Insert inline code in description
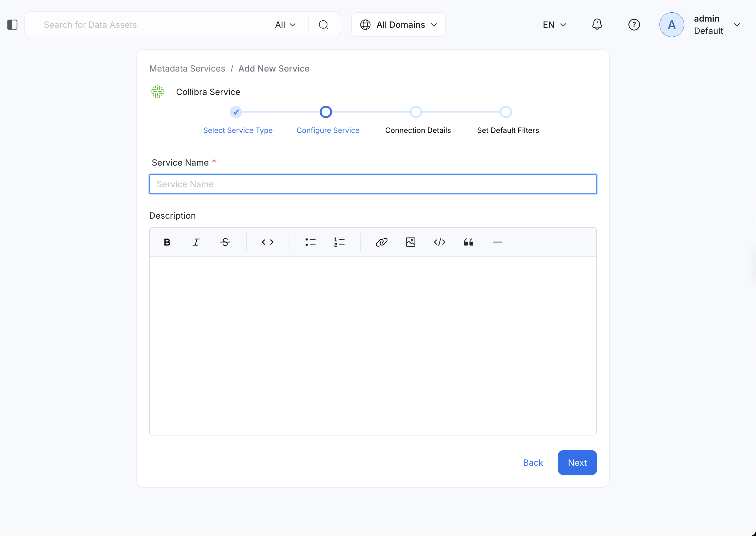756x536 pixels. 267,242
